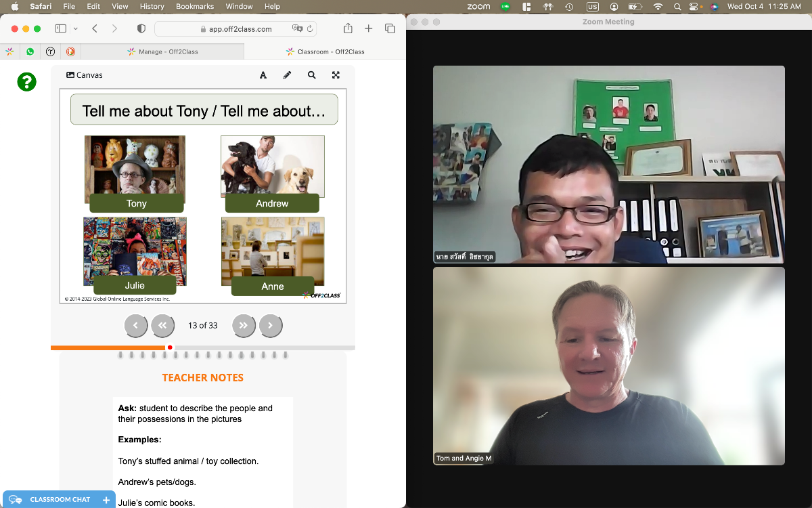
Task: Open View menu
Action: (120, 6)
